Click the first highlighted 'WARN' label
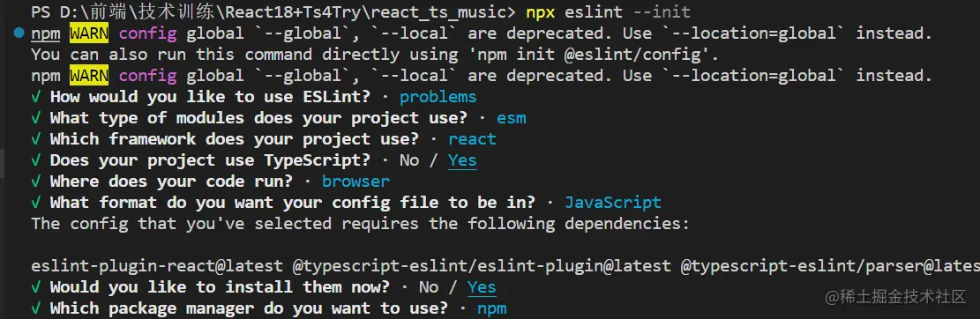980x319 pixels. tap(89, 33)
